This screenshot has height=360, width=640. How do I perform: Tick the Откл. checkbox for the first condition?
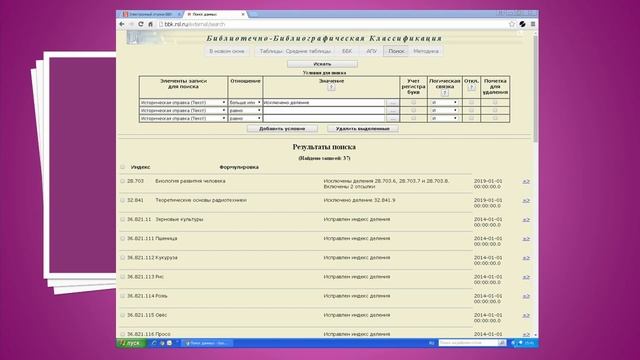(x=471, y=102)
